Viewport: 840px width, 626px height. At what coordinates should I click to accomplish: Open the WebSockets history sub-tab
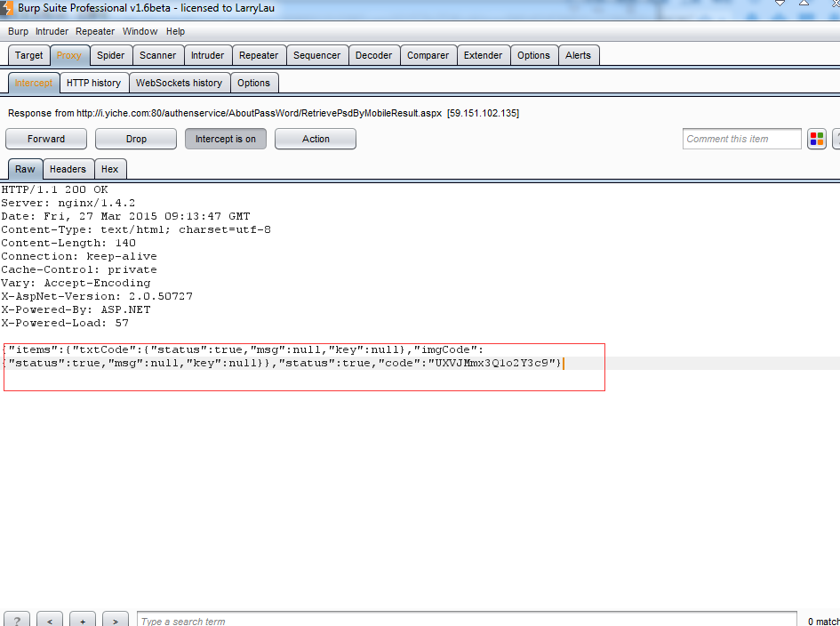[x=179, y=83]
